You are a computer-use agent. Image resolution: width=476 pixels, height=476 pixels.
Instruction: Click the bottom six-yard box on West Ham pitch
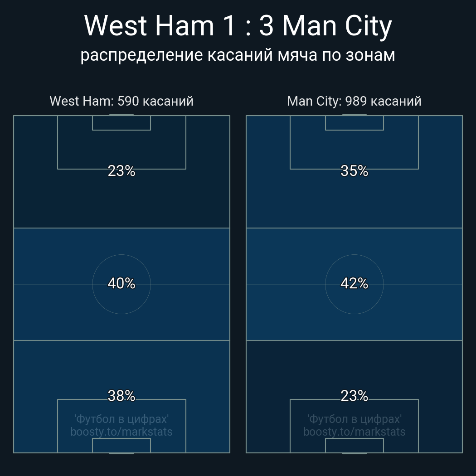[x=121, y=445]
